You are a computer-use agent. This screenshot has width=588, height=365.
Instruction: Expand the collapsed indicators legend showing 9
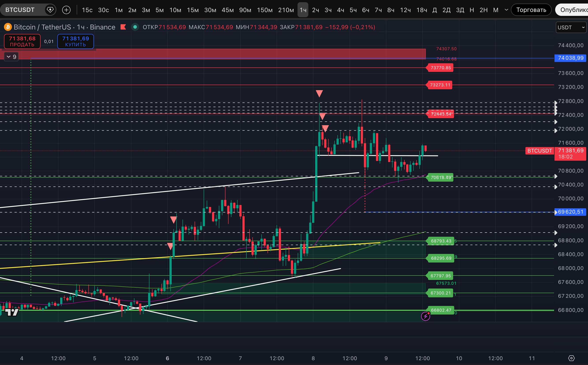coord(11,57)
